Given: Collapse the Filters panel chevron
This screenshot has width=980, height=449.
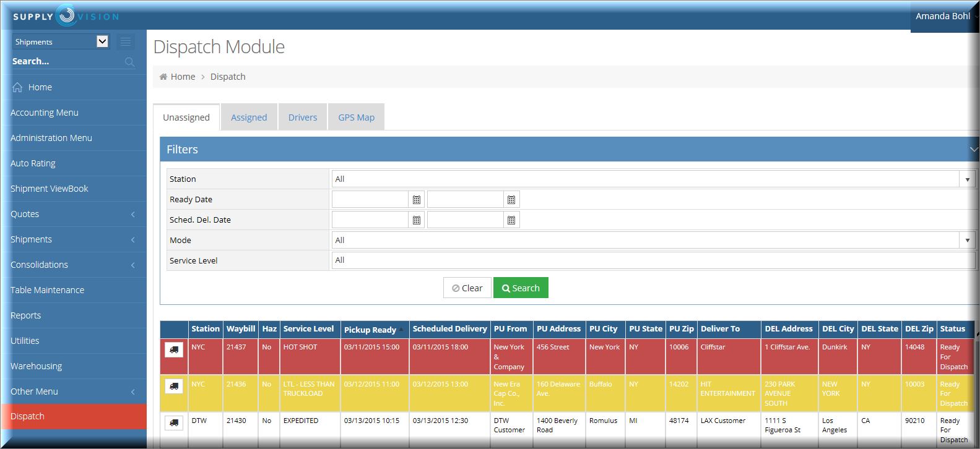Looking at the screenshot, I should click(973, 150).
